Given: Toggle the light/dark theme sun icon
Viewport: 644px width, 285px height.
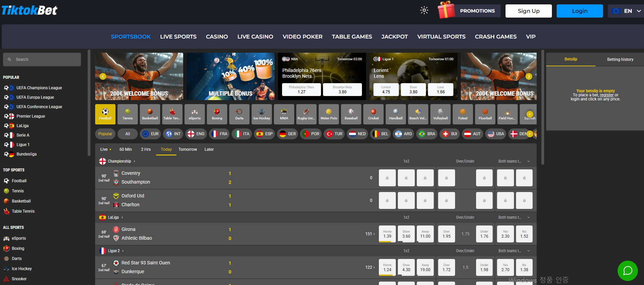Looking at the screenshot, I should 424,10.
